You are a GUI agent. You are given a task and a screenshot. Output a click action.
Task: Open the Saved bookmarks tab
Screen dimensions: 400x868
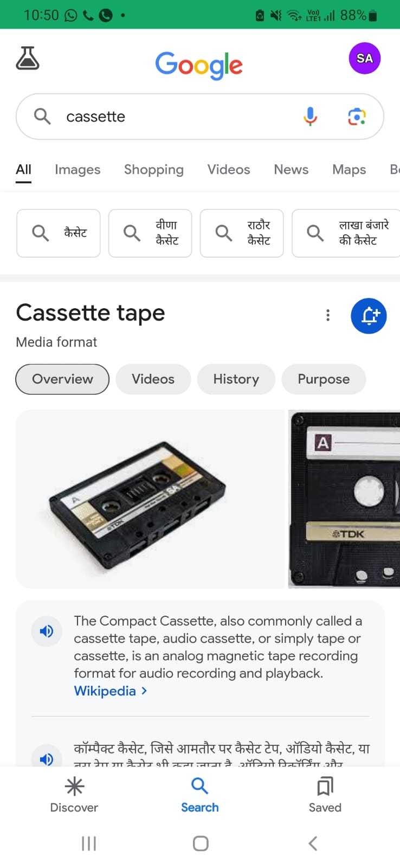point(325,795)
